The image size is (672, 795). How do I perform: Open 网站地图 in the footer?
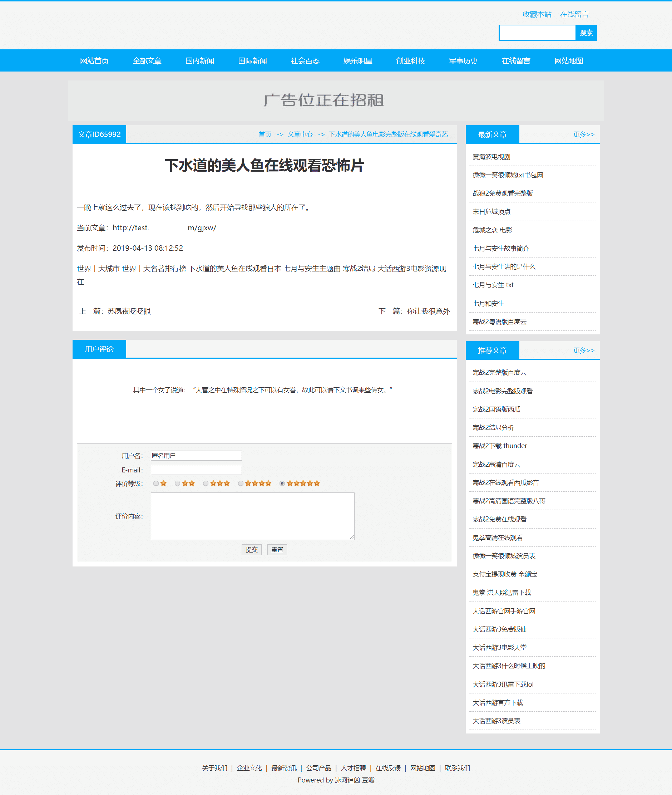(x=423, y=768)
